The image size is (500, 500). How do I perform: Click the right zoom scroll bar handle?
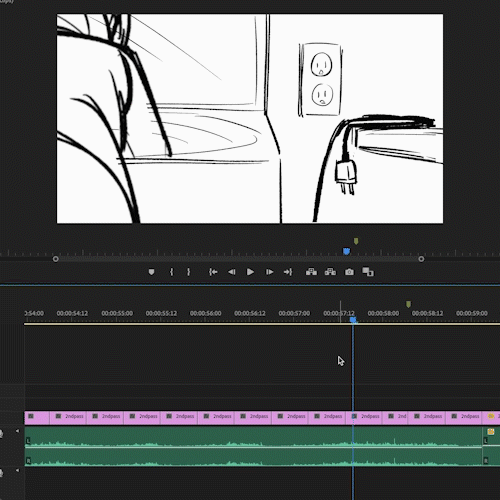[x=421, y=259]
